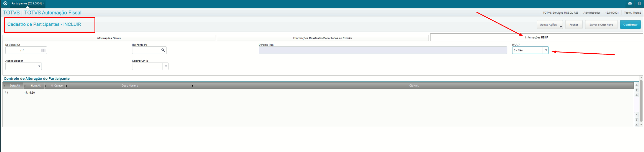Click the Teste / Teste2 company label

click(x=633, y=13)
